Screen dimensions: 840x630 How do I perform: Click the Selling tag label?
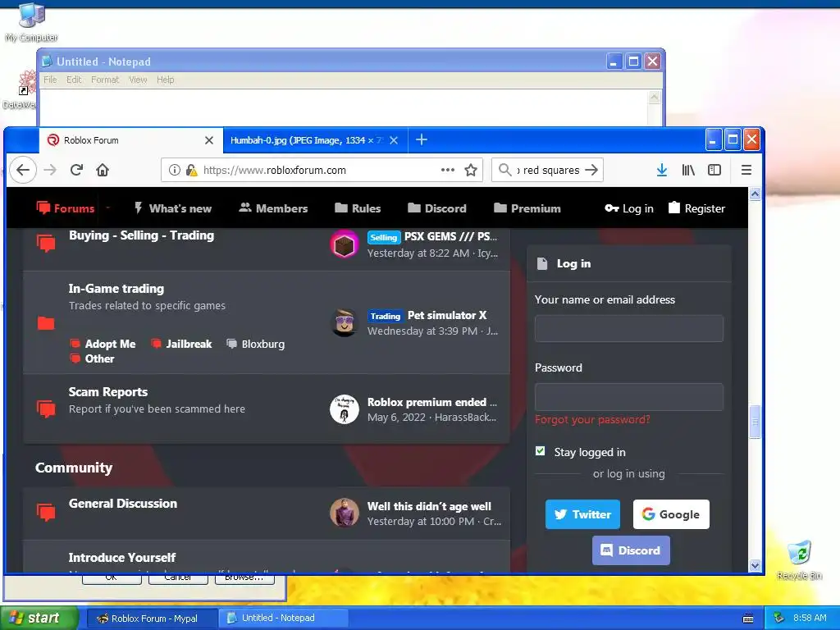(x=384, y=237)
